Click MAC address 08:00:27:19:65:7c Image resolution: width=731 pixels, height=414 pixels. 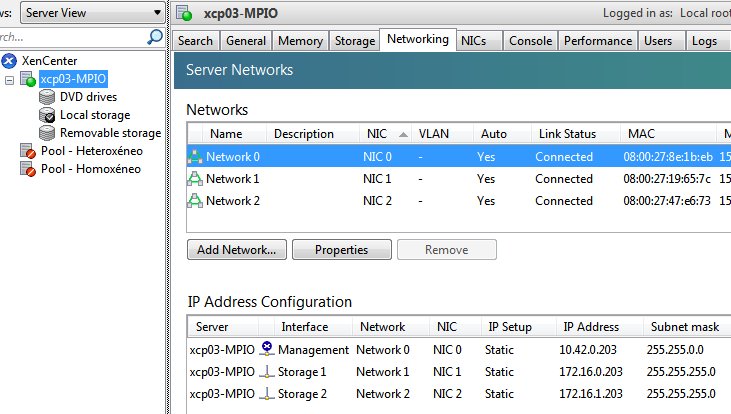667,179
